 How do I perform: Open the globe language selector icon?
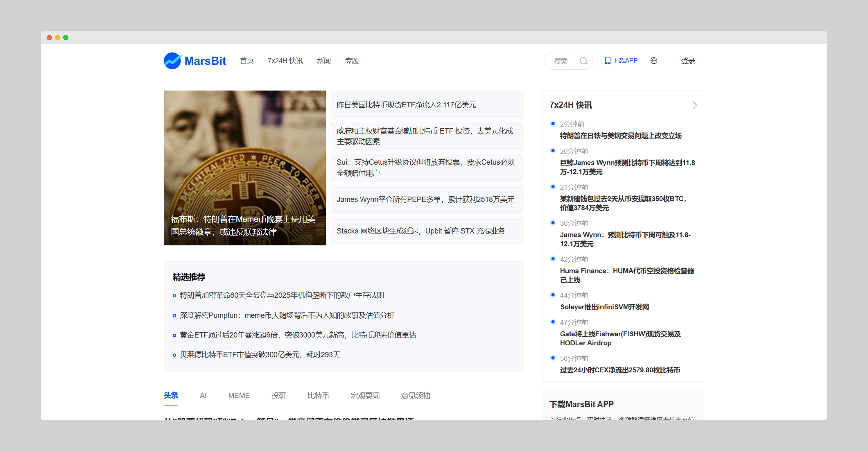click(x=654, y=61)
